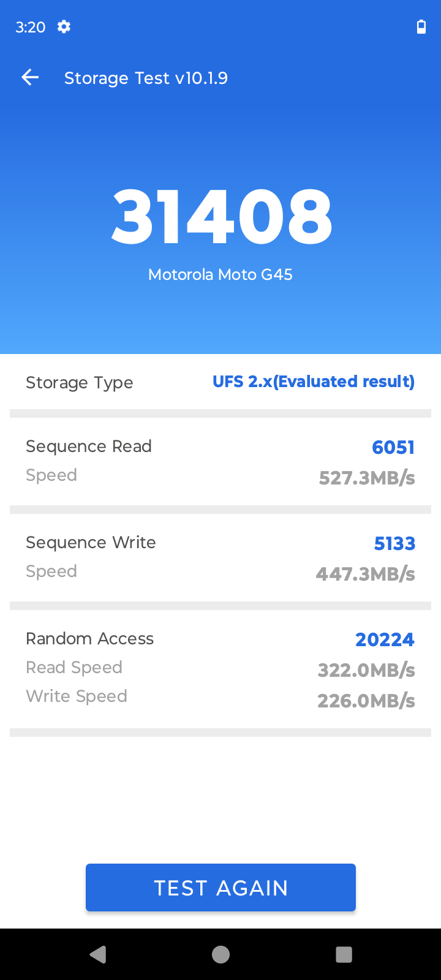Tap the total score 31408
This screenshot has width=441, height=980.
tap(221, 217)
